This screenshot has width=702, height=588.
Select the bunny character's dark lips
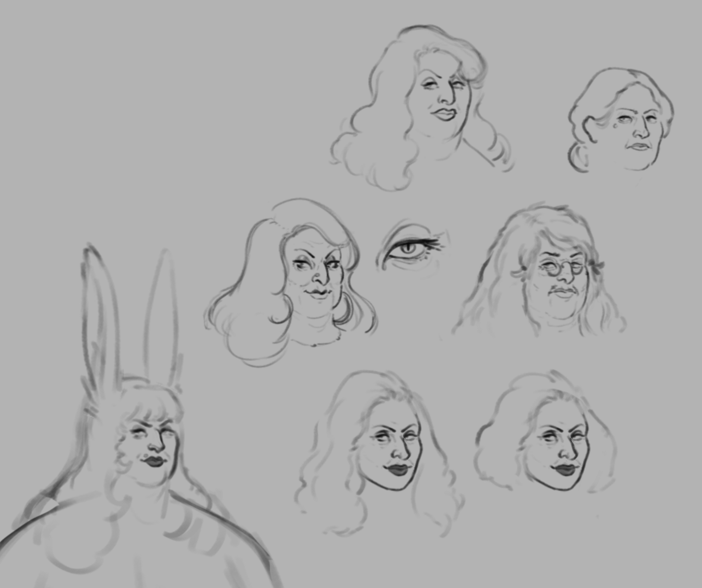(x=154, y=461)
